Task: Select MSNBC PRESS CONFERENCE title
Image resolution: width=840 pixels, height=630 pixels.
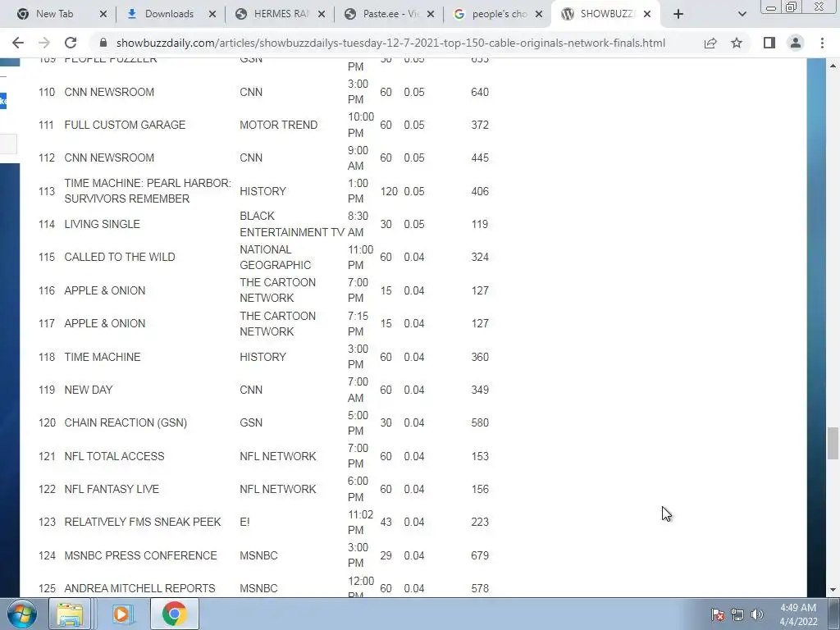Action: coord(140,555)
